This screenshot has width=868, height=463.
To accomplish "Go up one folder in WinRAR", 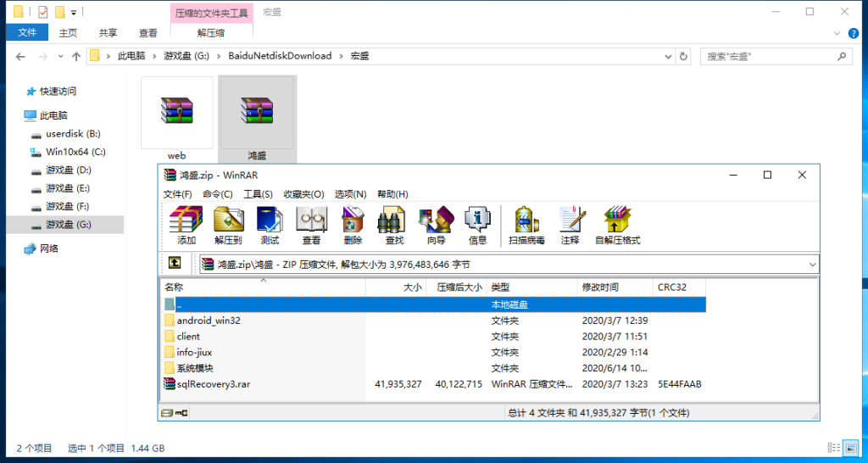I will 175,264.
